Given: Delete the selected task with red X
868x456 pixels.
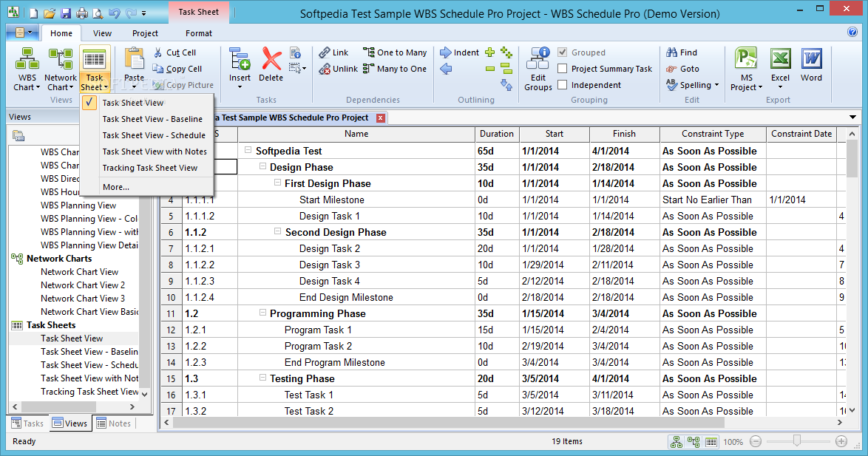Looking at the screenshot, I should coord(271,64).
